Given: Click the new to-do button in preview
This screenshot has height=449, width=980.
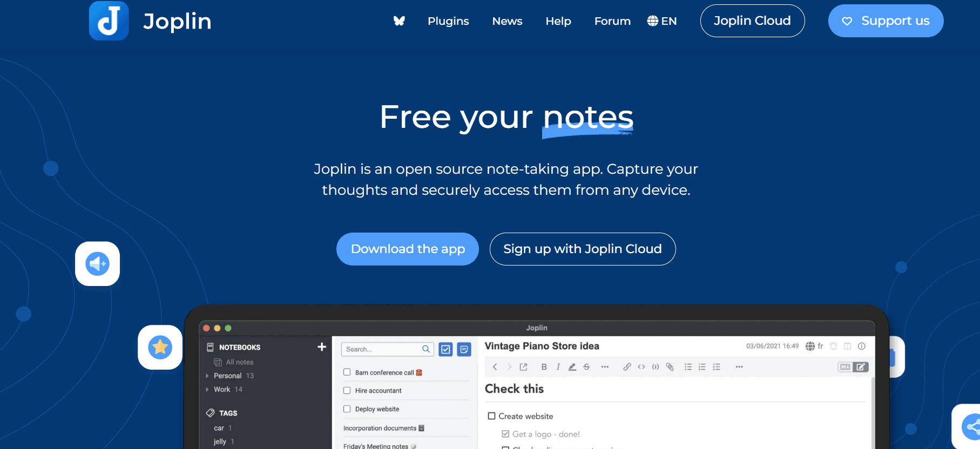Looking at the screenshot, I should pos(445,350).
